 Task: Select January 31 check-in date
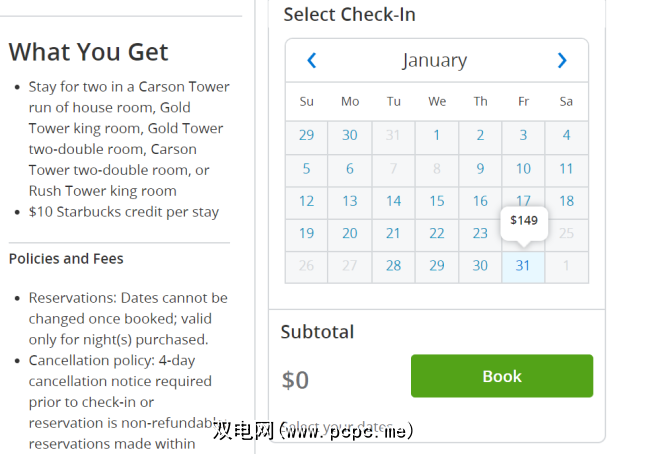pos(523,266)
